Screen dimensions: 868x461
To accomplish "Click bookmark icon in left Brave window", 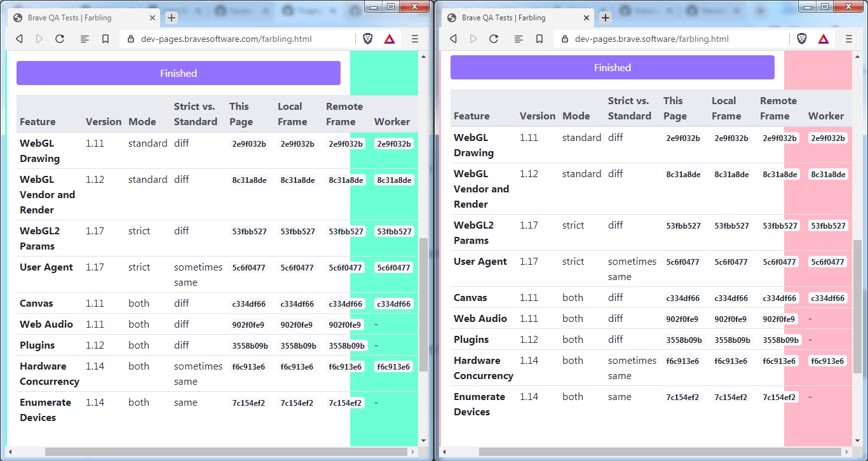I will [105, 39].
